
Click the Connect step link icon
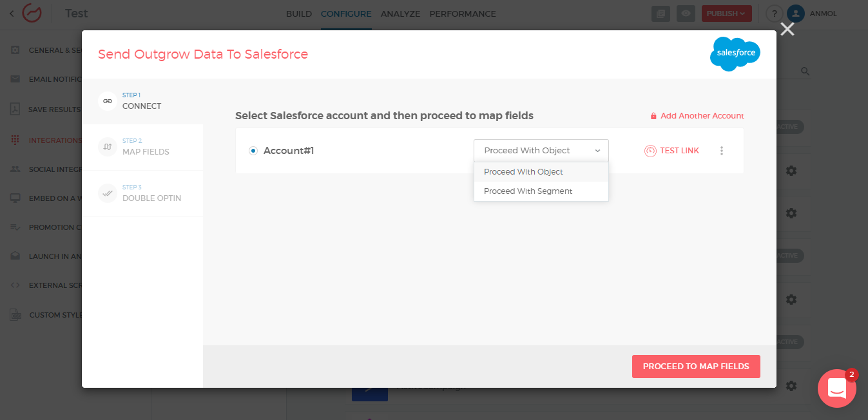108,101
